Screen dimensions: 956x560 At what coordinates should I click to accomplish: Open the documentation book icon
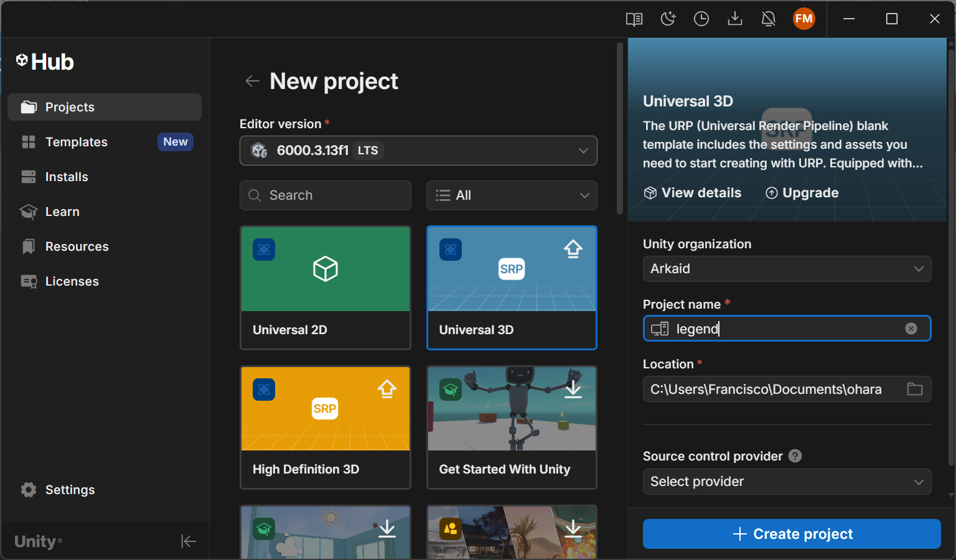pos(634,19)
